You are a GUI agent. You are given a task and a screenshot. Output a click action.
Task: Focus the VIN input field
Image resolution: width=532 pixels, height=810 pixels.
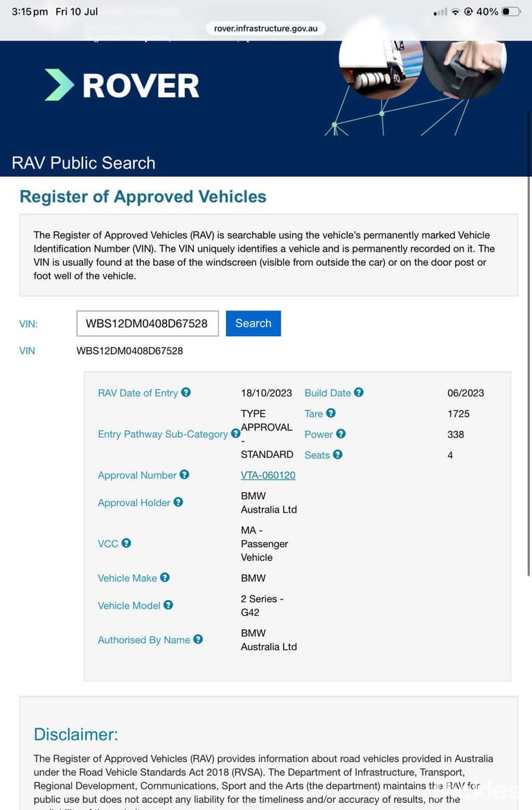pyautogui.click(x=148, y=324)
